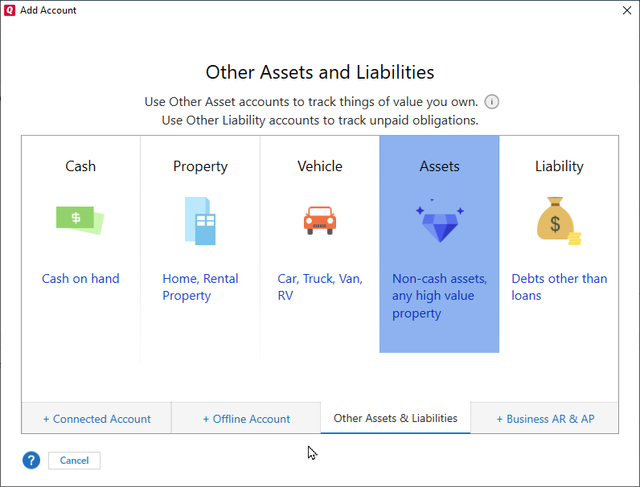
Task: Open 'Home, Rental Property' link
Action: 200,287
